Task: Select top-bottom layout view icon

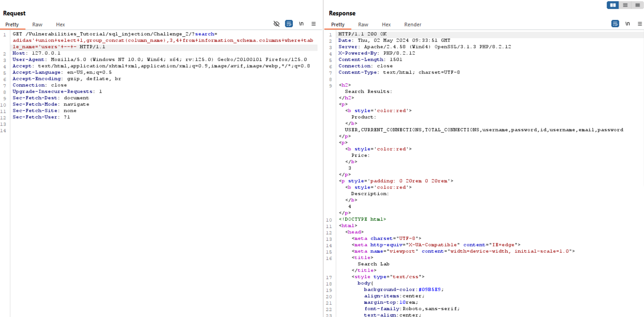Action: [625, 5]
